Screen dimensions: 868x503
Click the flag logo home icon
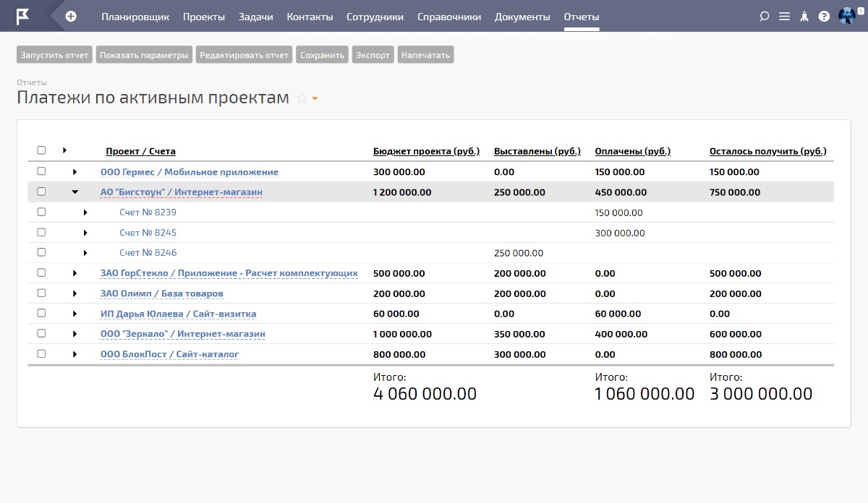coord(23,16)
